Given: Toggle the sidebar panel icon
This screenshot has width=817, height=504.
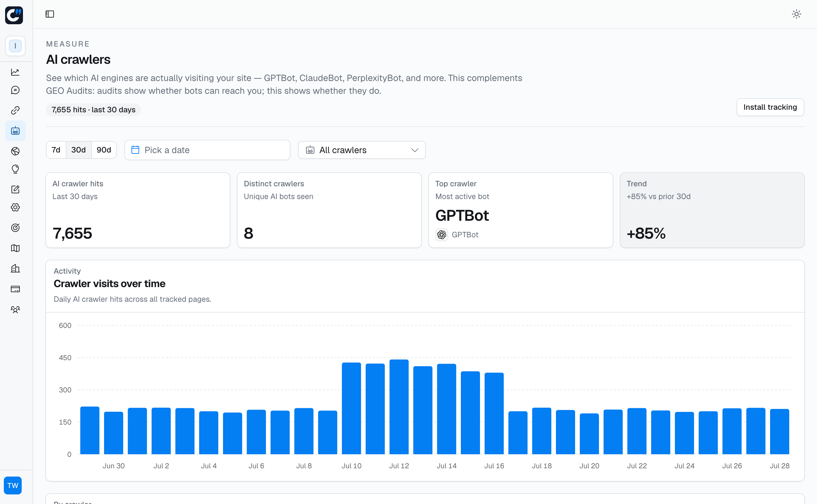Looking at the screenshot, I should pyautogui.click(x=50, y=14).
